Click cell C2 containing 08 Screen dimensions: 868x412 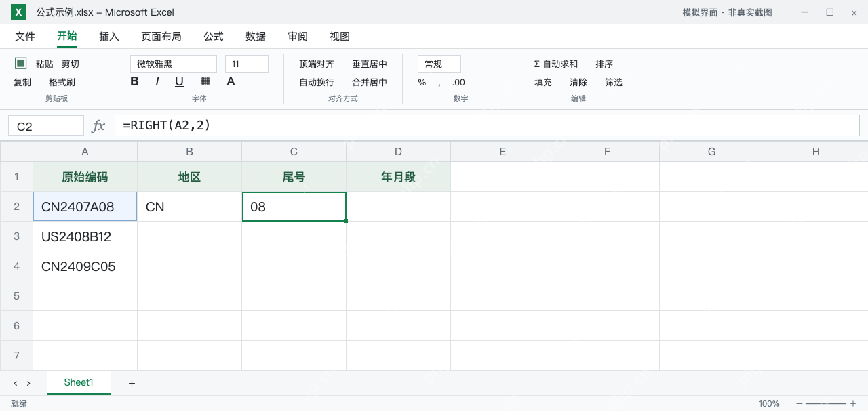(x=294, y=207)
